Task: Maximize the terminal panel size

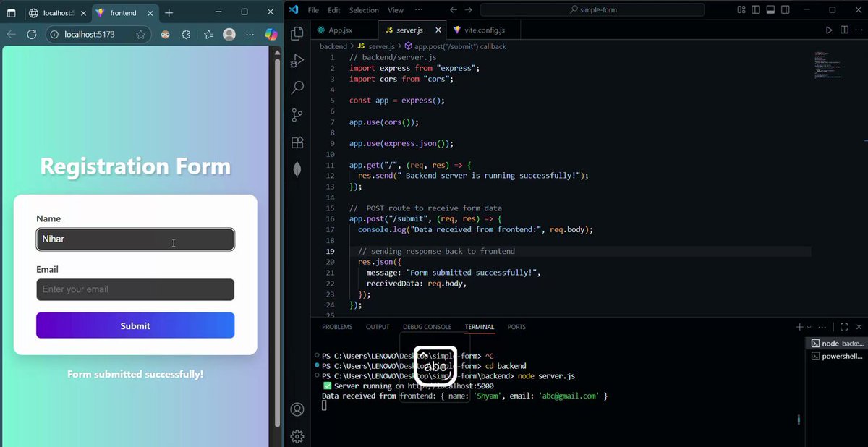Action: 844,327
